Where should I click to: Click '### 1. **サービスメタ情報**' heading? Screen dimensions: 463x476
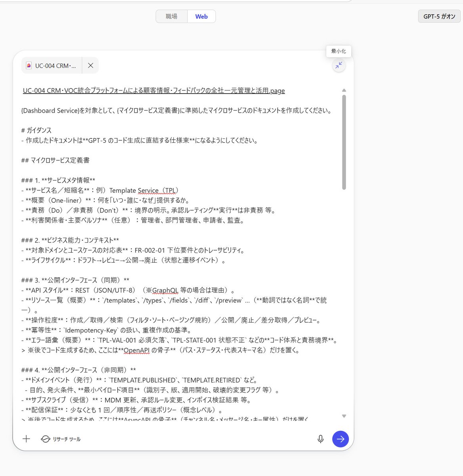pos(58,180)
